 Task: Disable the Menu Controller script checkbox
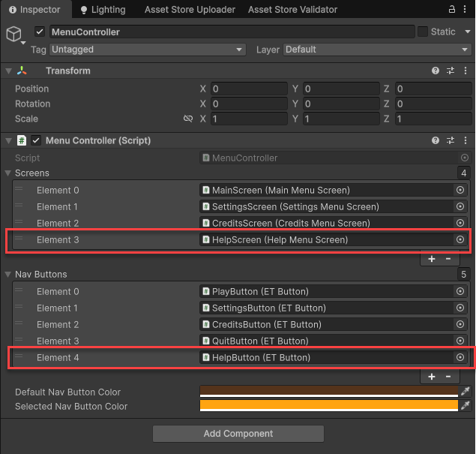click(x=36, y=140)
